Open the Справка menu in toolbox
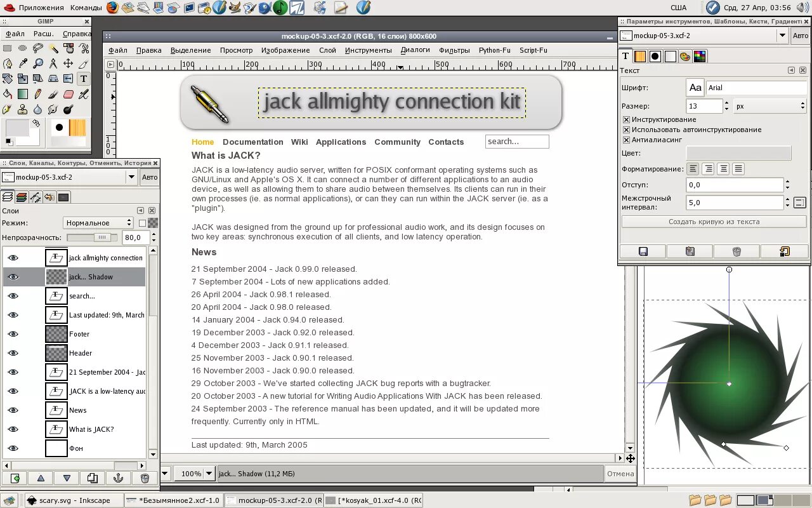812x508 pixels. [x=77, y=34]
